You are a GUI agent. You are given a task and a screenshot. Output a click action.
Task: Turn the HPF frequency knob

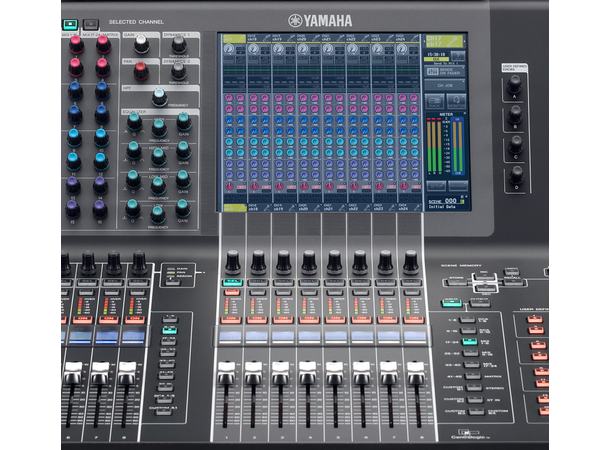(x=159, y=96)
